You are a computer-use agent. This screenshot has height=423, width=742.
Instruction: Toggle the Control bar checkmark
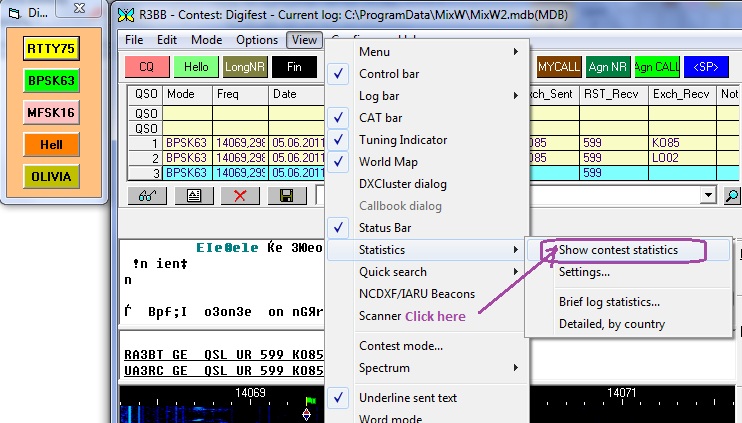coord(389,74)
